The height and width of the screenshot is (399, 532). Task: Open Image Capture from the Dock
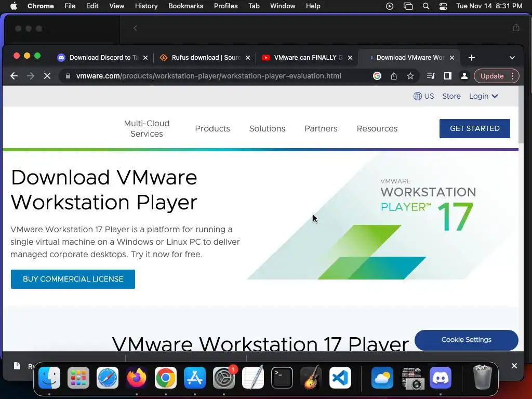click(411, 378)
